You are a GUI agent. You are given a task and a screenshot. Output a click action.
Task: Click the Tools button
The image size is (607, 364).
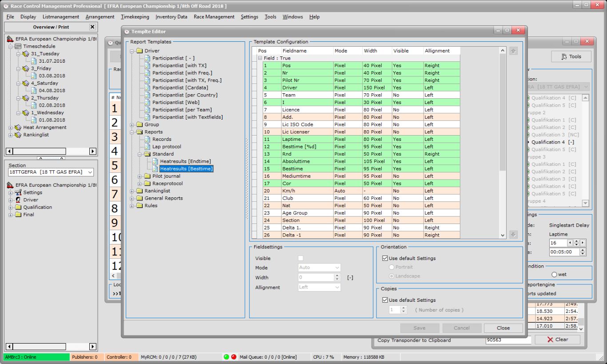pyautogui.click(x=571, y=56)
